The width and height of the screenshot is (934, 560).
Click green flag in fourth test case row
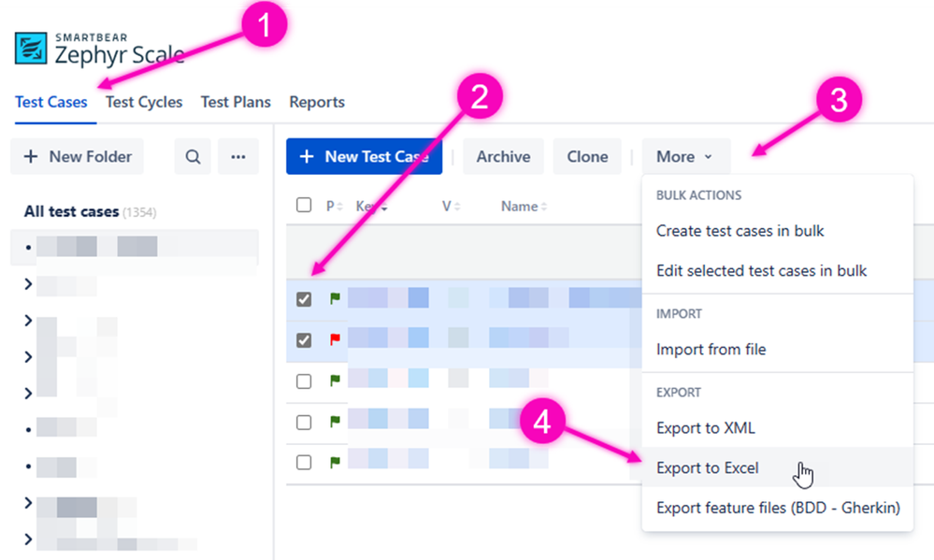click(x=335, y=422)
